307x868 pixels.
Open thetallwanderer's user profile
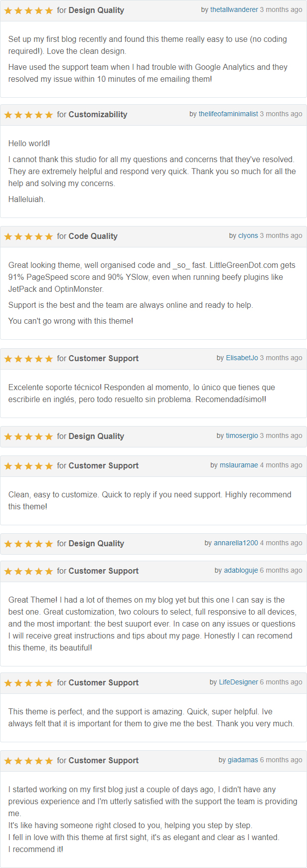tap(234, 10)
